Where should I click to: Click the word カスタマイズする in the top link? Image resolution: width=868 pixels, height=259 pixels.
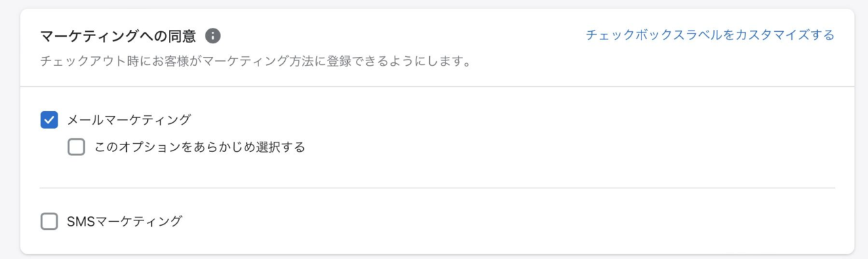[785, 35]
